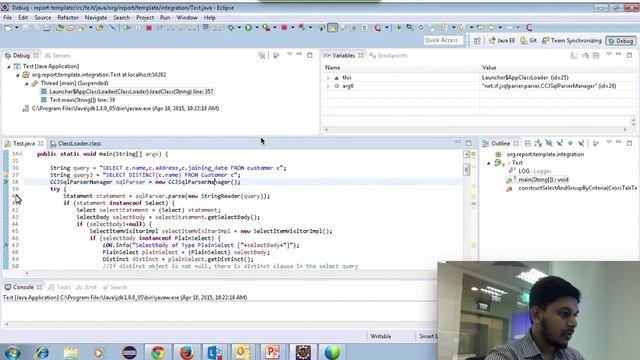Select main(String[]) : void in Outline

[x=543, y=180]
